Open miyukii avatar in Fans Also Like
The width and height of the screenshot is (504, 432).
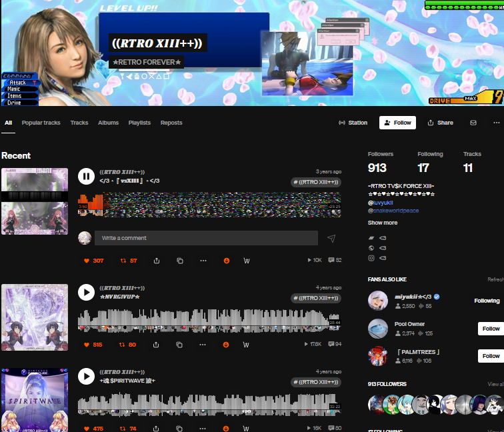[378, 301]
